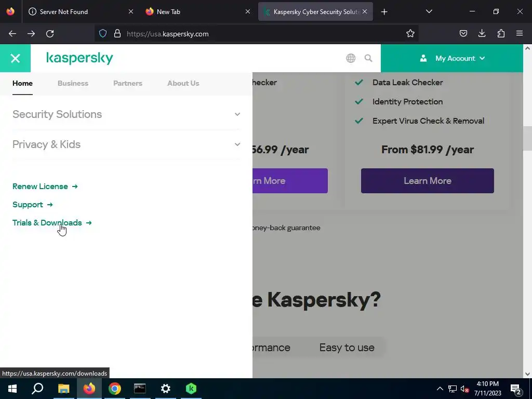The height and width of the screenshot is (399, 532).
Task: Open the Firefox application menu
Action: coord(520,34)
